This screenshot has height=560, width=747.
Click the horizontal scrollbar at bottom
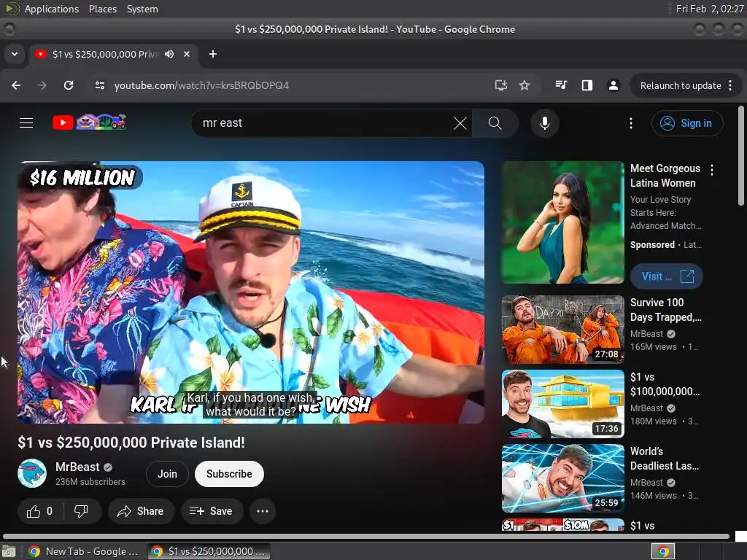[x=366, y=536]
